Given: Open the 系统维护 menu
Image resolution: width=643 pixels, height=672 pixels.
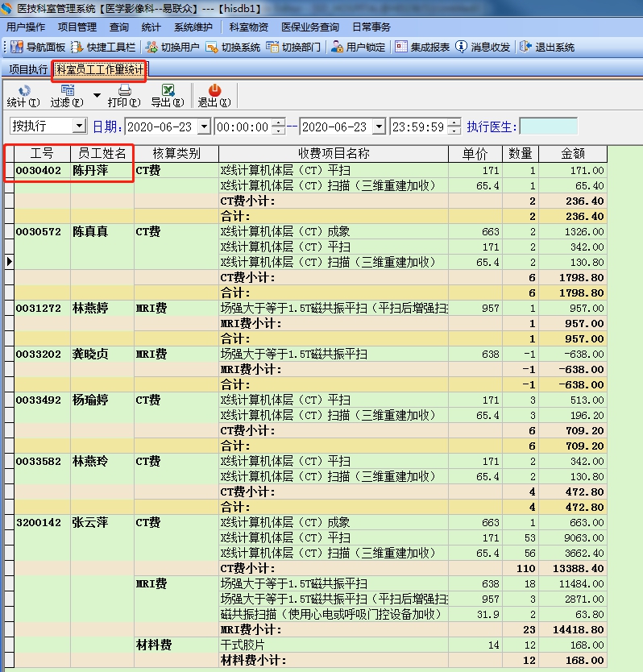Looking at the screenshot, I should (193, 27).
